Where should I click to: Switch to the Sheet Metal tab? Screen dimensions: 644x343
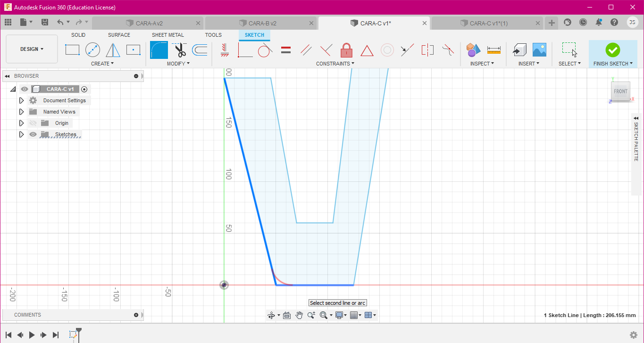pos(168,35)
